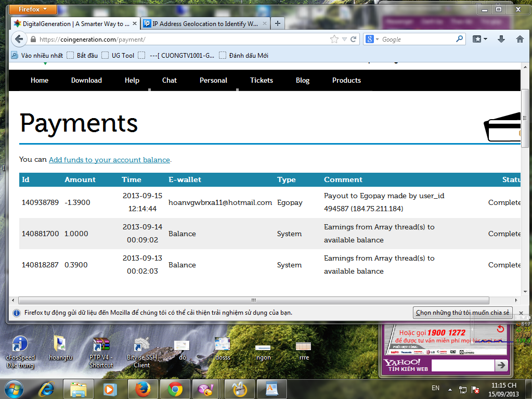Reload the page with the refresh icon
The image size is (532, 399).
tap(354, 40)
